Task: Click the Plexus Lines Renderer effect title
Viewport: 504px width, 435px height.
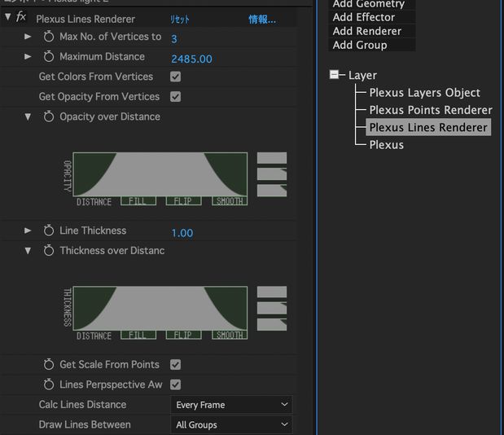Action: pyautogui.click(x=85, y=19)
